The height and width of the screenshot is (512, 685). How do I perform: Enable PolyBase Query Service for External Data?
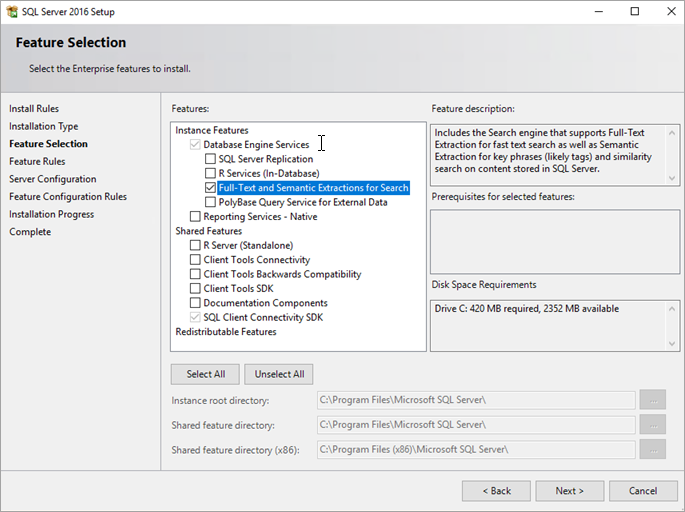pyautogui.click(x=210, y=202)
